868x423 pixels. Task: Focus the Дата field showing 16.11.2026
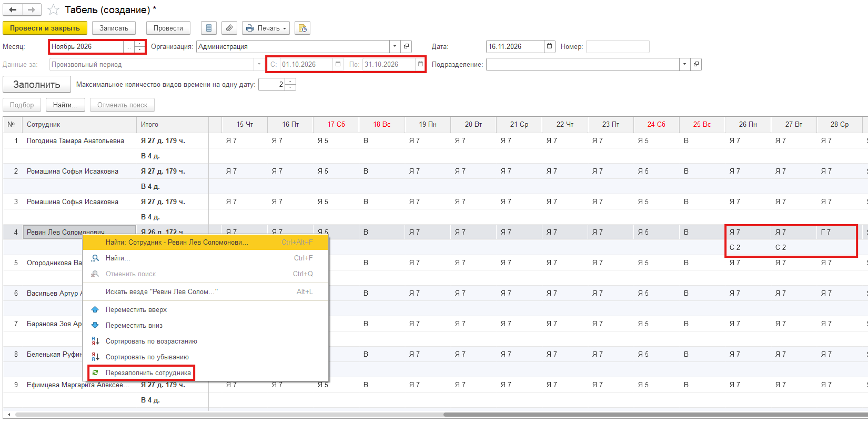click(515, 47)
